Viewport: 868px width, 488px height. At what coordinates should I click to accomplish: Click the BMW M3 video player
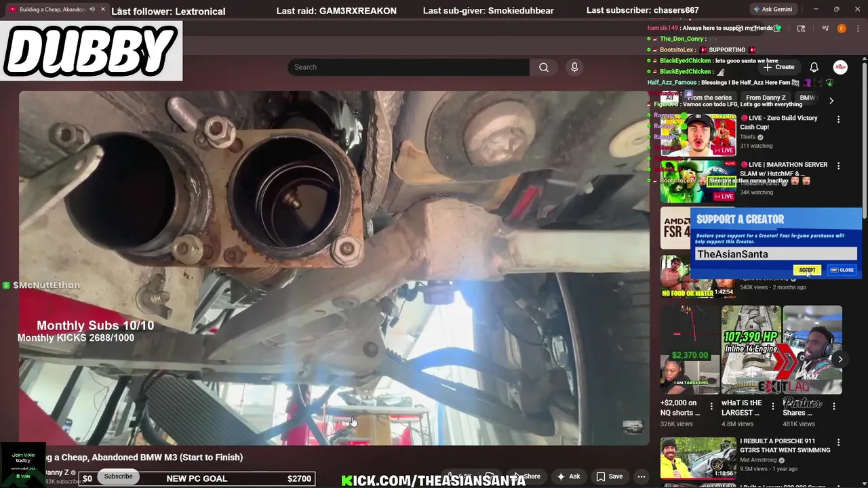tap(334, 268)
